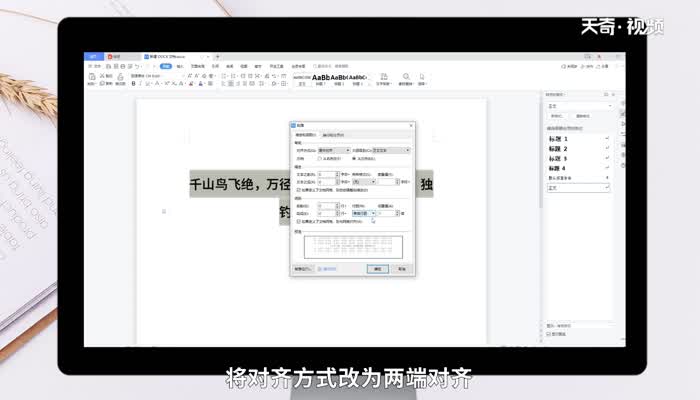Open the outline level dropdown
Viewport: 700px width, 400px height.
tap(391, 150)
